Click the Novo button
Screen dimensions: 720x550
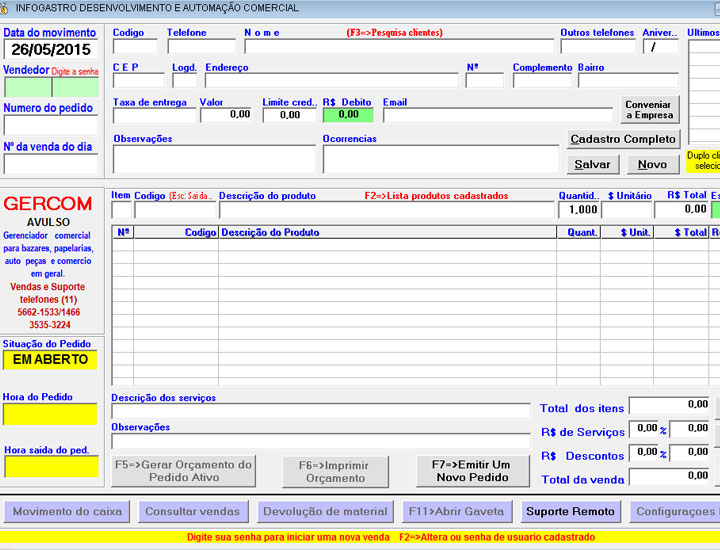(652, 164)
